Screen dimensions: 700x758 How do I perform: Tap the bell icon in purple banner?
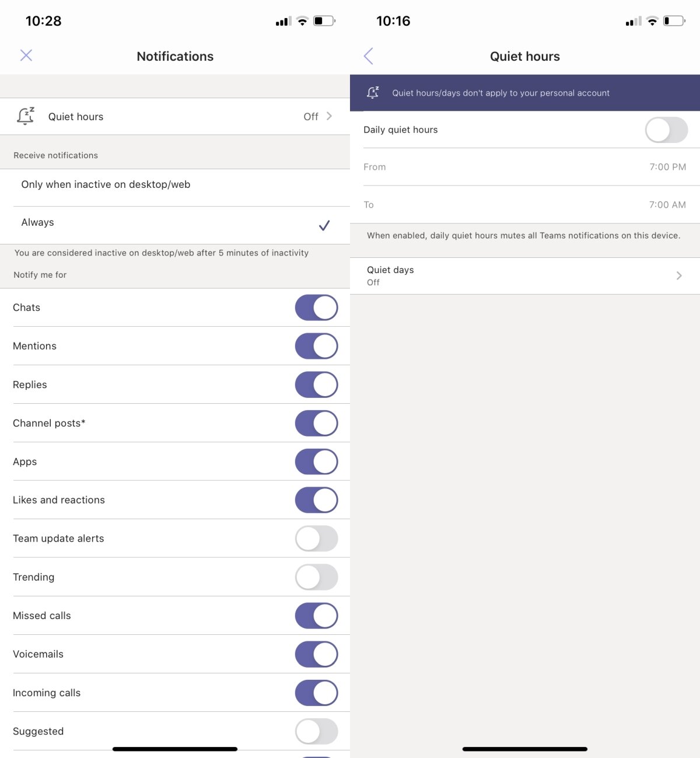pyautogui.click(x=373, y=92)
